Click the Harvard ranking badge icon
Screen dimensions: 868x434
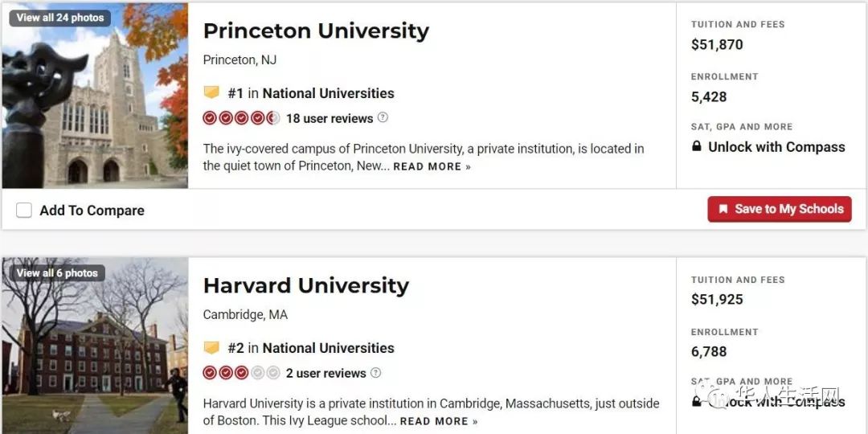coord(211,348)
